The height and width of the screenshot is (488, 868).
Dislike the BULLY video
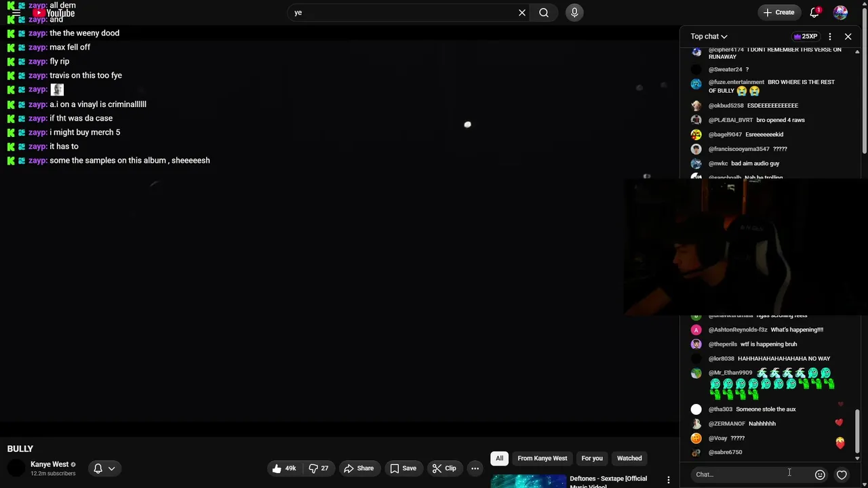pos(319,468)
